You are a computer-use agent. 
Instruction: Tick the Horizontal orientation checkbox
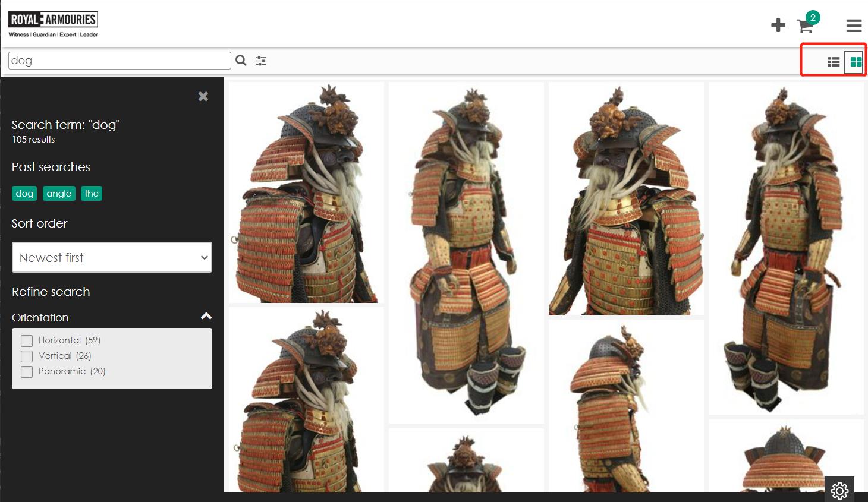click(27, 341)
